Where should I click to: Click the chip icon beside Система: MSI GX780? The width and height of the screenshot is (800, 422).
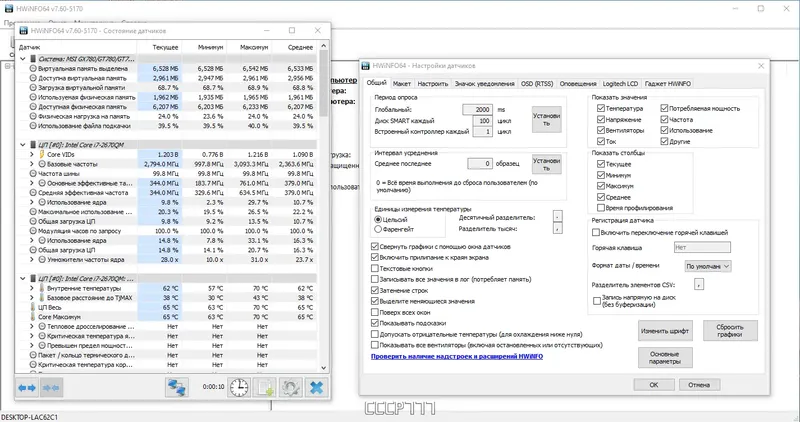[x=33, y=59]
